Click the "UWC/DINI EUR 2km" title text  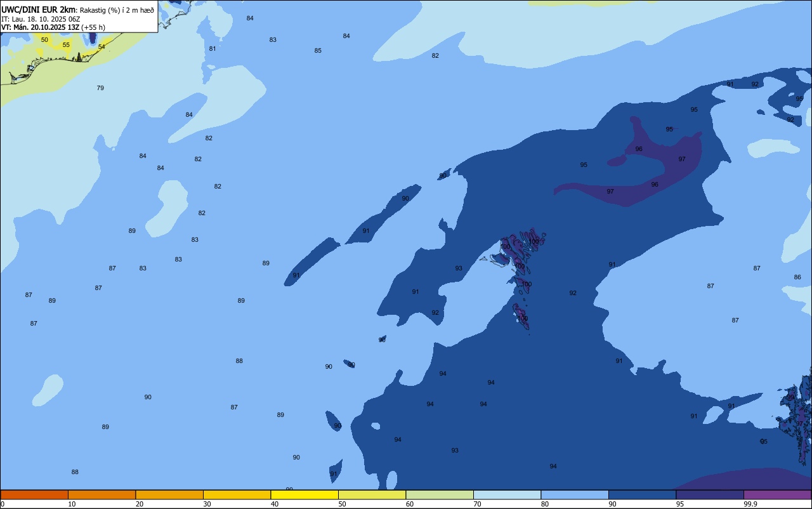38,10
